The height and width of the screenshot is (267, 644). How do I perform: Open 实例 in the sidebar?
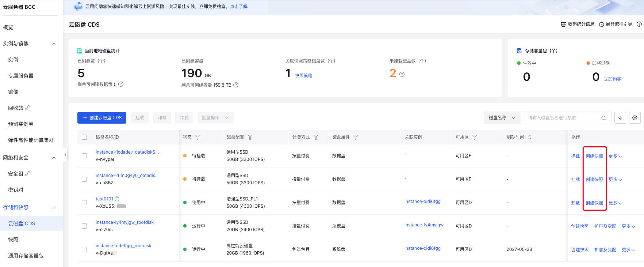click(13, 60)
